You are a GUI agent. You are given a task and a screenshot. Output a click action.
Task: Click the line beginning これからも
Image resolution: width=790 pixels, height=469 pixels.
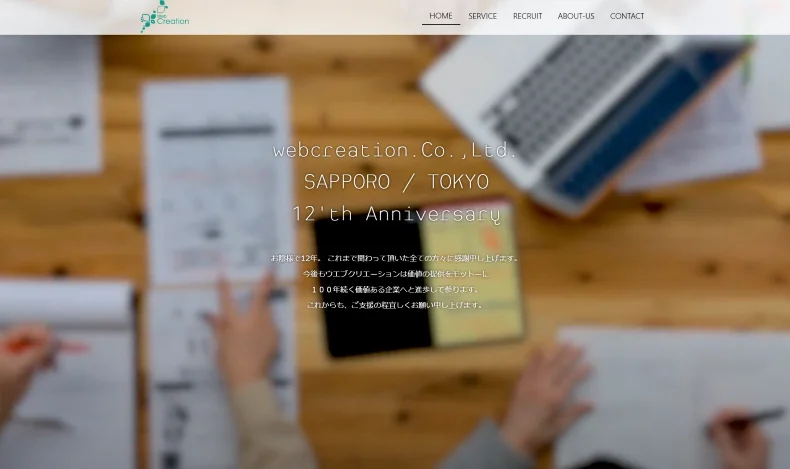click(x=396, y=305)
